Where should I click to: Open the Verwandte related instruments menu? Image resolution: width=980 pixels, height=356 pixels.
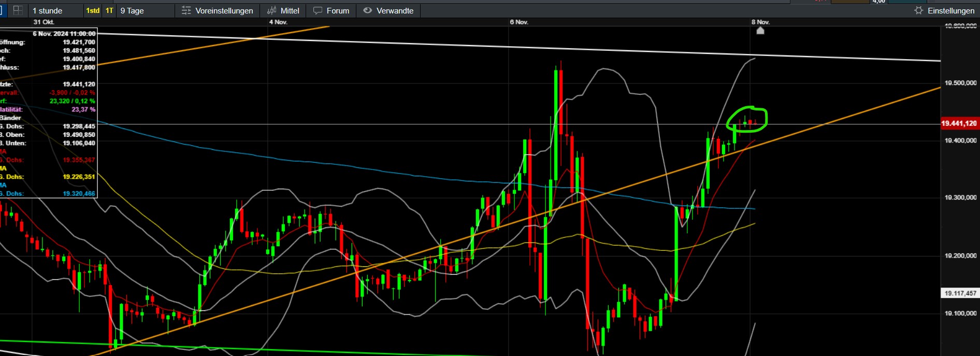(388, 10)
